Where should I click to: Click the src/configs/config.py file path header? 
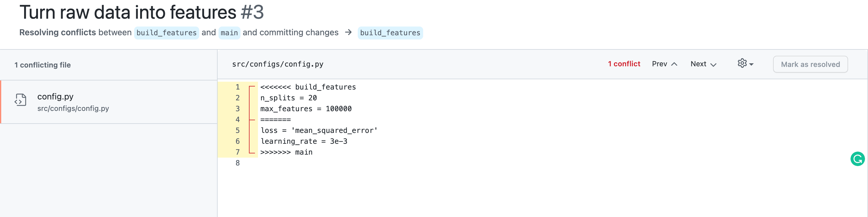[x=278, y=64]
